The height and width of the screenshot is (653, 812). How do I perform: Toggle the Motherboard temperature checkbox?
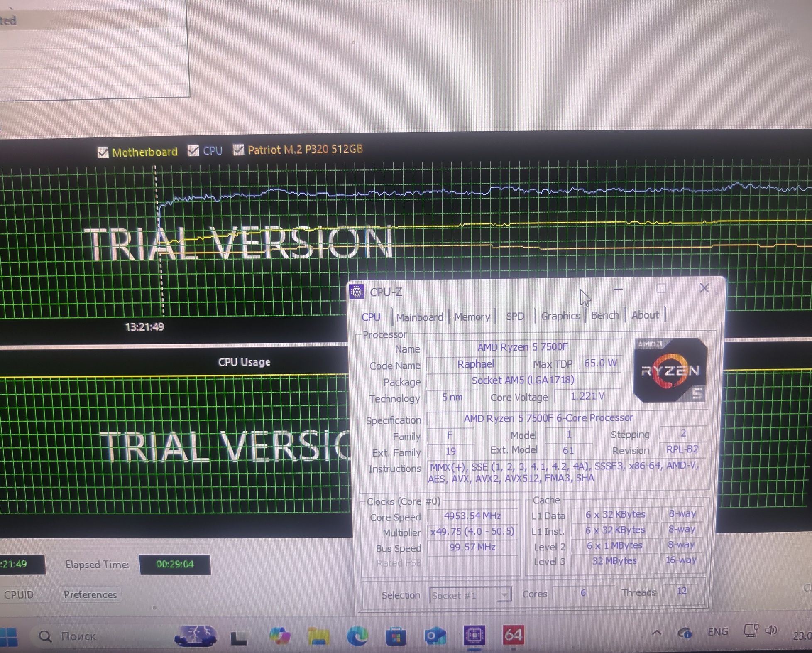(103, 152)
